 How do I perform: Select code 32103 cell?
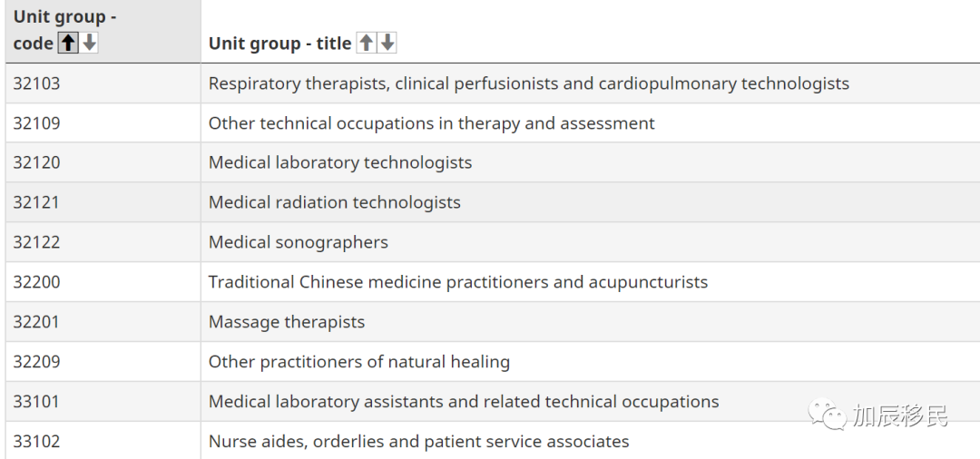coord(36,83)
